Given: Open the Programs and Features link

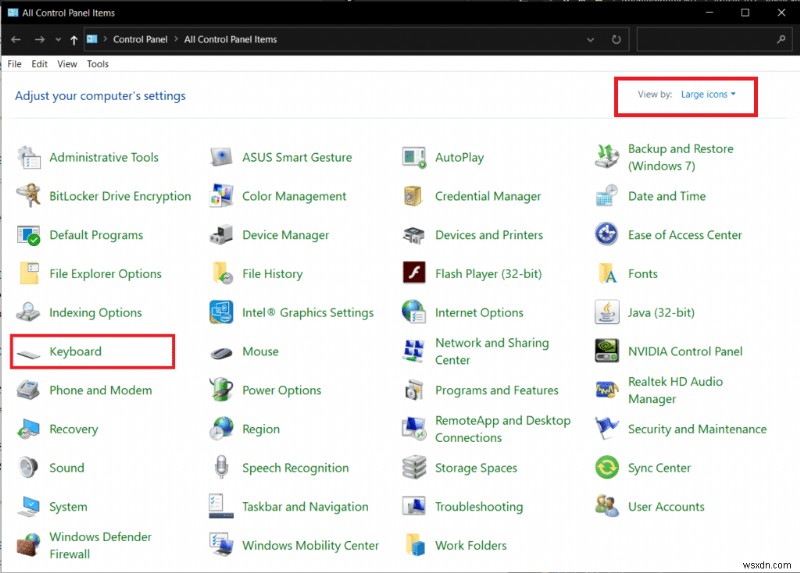Looking at the screenshot, I should tap(496, 391).
